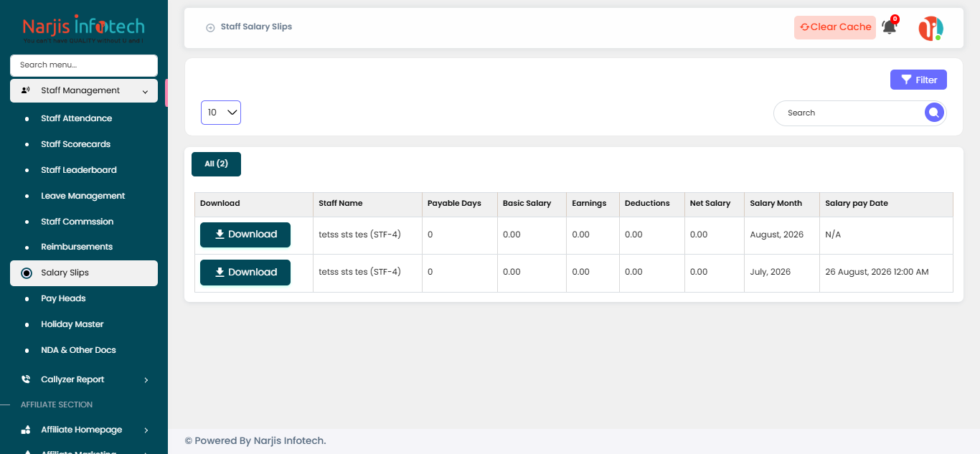Expand the Callyzer Report submenu arrow
Screen dimensions: 980x454
[x=146, y=379]
